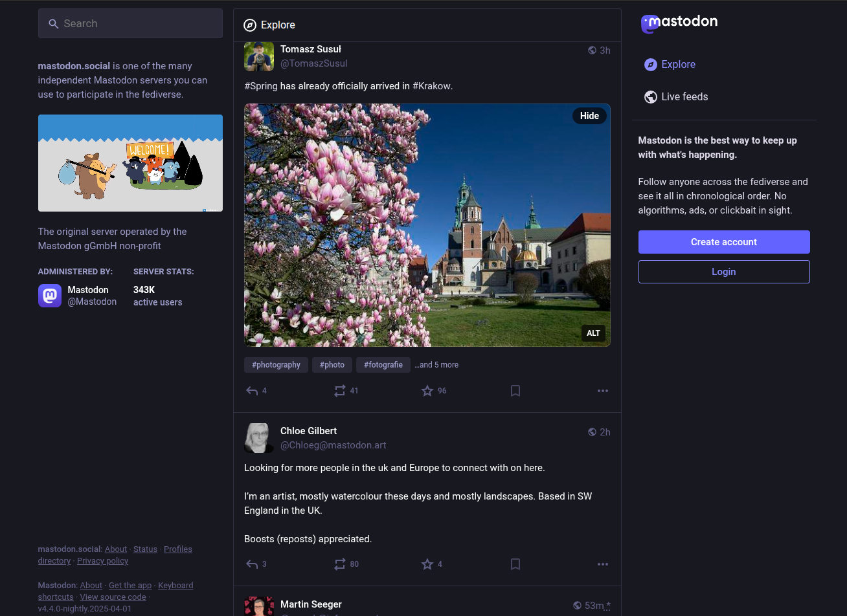
Task: Open the #fotografie hashtag
Action: pos(383,365)
